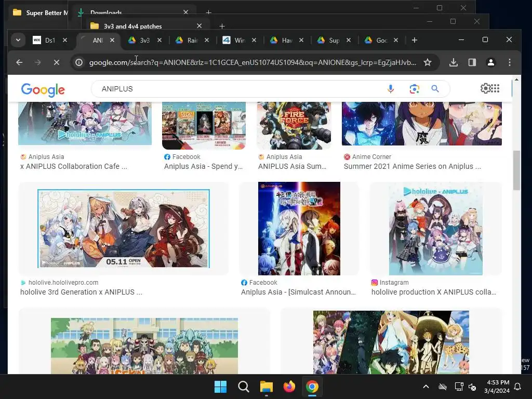Search by voice microphone icon
The image size is (532, 399).
click(391, 89)
